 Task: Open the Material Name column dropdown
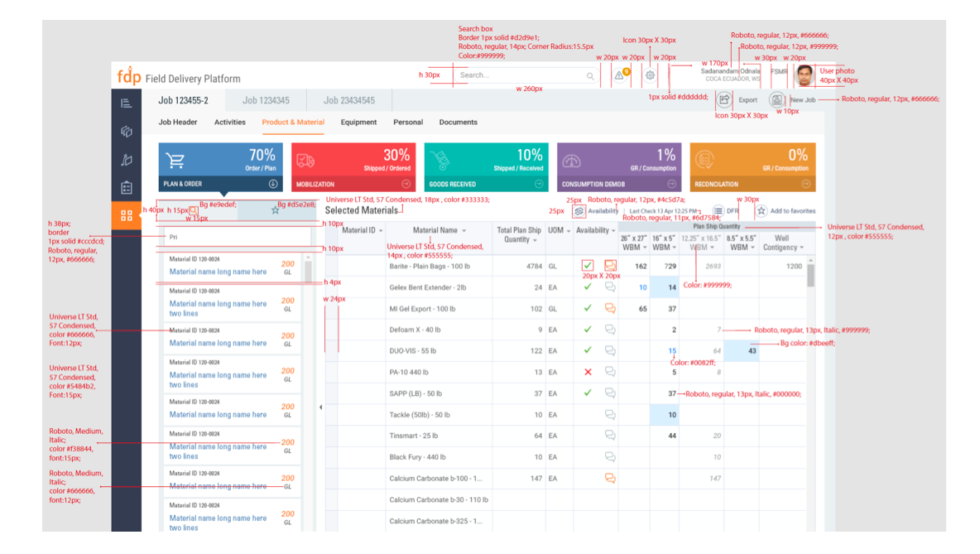[464, 231]
